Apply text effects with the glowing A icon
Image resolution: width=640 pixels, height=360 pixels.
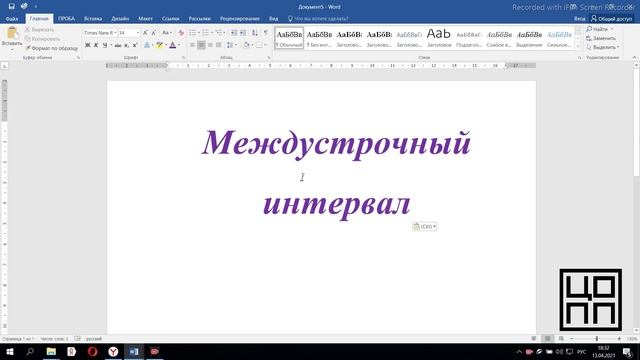[147, 45]
